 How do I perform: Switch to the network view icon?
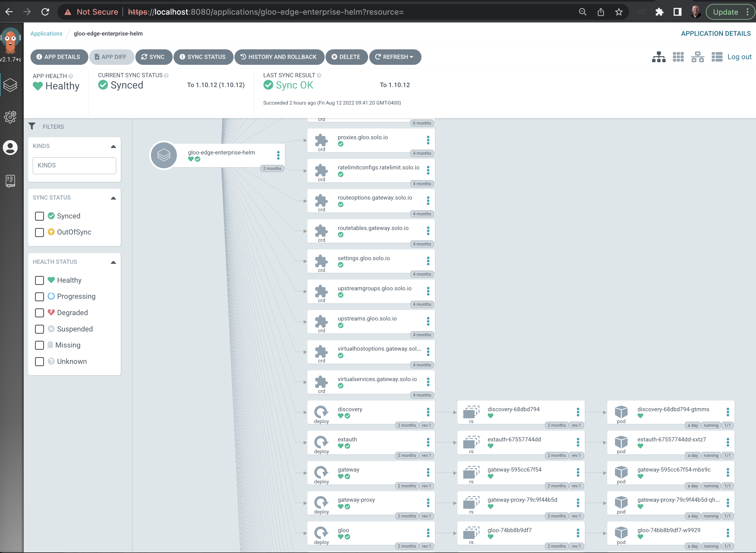tap(698, 57)
